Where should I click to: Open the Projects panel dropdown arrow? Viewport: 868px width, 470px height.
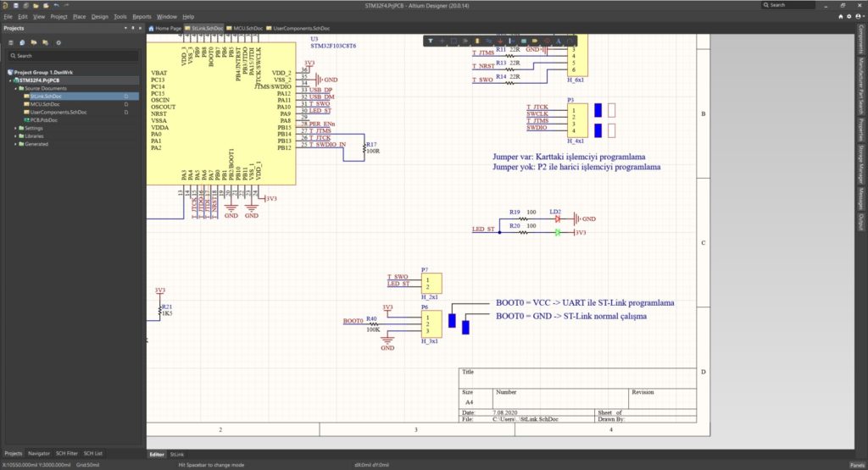point(125,28)
